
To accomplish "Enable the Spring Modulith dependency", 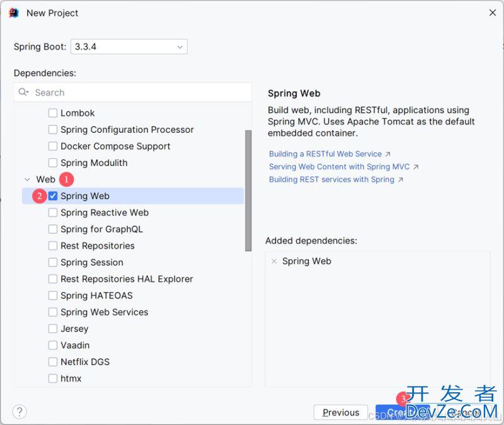I will click(53, 162).
